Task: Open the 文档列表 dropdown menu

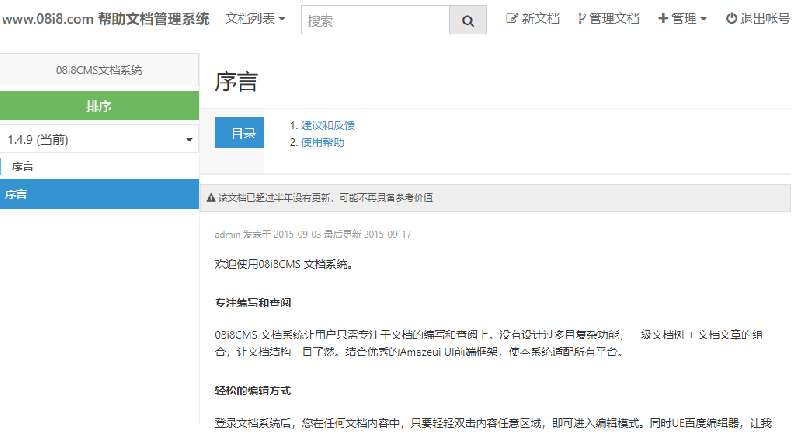Action: (255, 19)
